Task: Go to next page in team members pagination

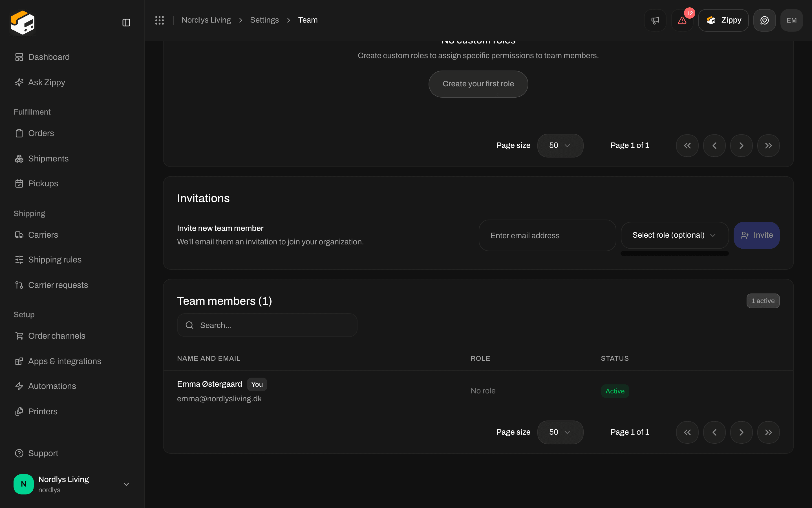Action: 741,432
